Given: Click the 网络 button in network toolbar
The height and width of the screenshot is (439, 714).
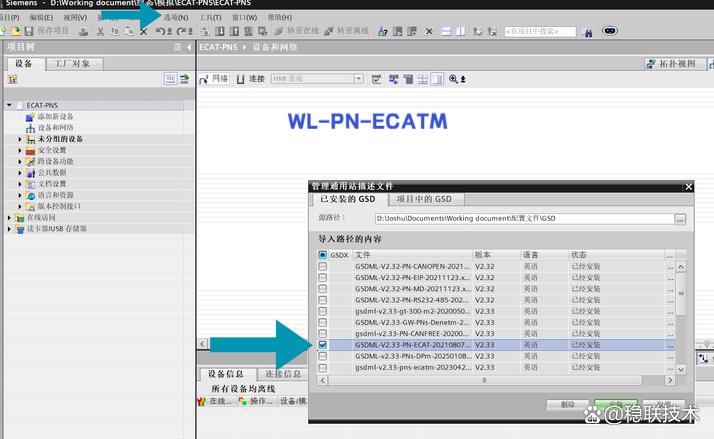Looking at the screenshot, I should pyautogui.click(x=214, y=79).
